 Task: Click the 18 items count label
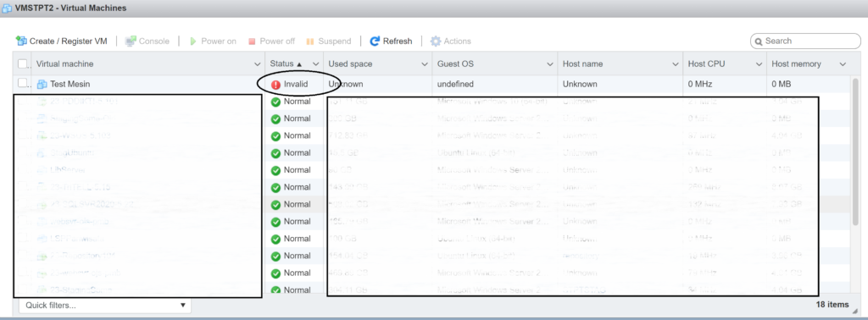pyautogui.click(x=832, y=305)
